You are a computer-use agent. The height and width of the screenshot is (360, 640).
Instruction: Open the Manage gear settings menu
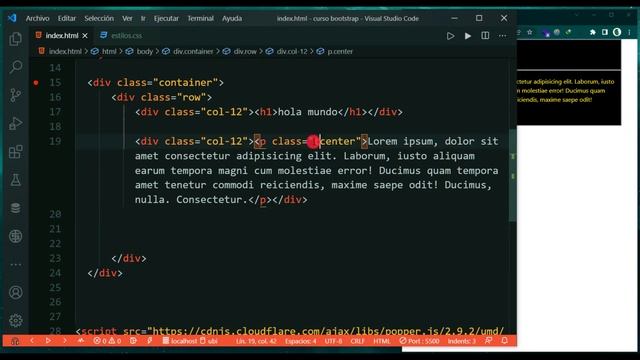coord(16,320)
